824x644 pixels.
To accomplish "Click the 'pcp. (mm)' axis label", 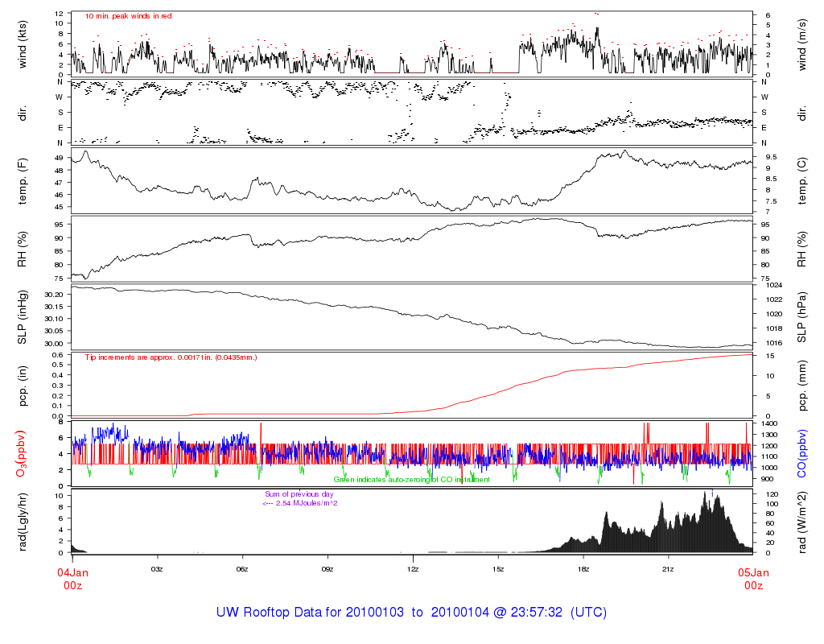I will coord(802,386).
